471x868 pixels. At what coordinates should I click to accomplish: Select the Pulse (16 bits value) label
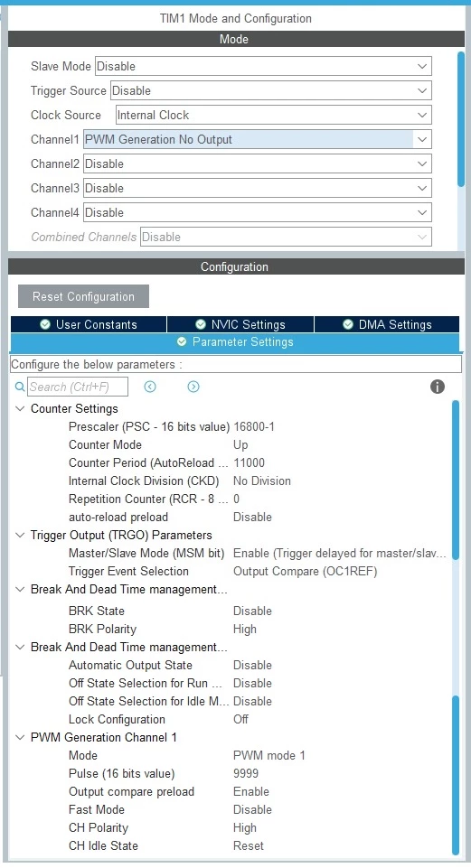pos(121,774)
